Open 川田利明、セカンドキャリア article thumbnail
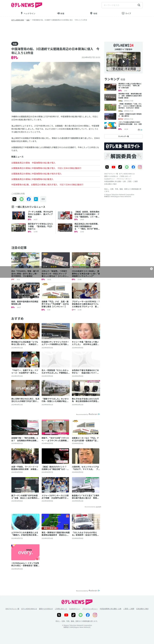 [x=86, y=456]
